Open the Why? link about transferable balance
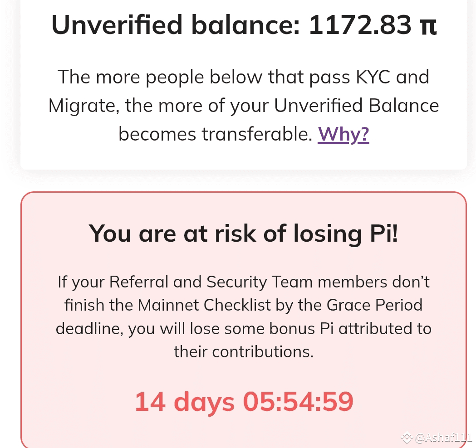This screenshot has height=448, width=476. pos(343,133)
